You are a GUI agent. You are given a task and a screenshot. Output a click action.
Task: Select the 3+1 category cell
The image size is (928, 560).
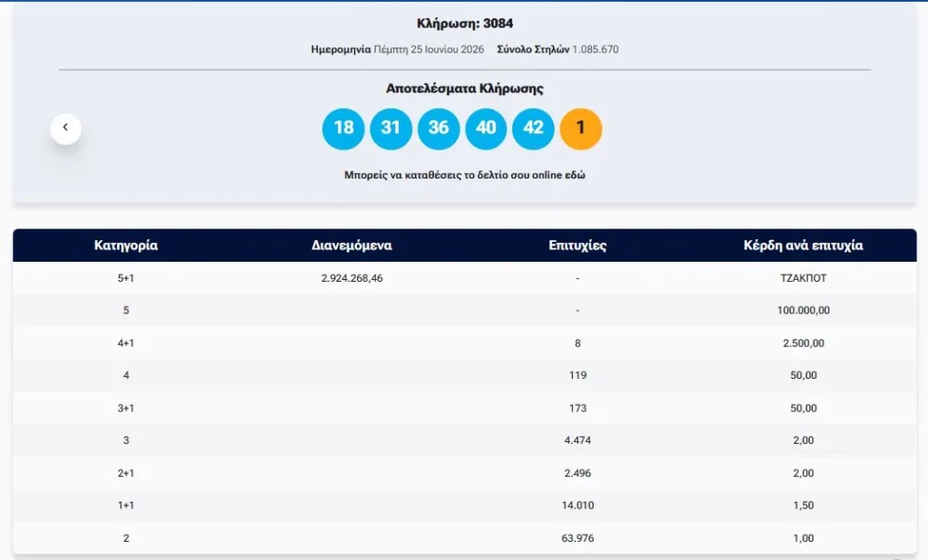point(126,409)
